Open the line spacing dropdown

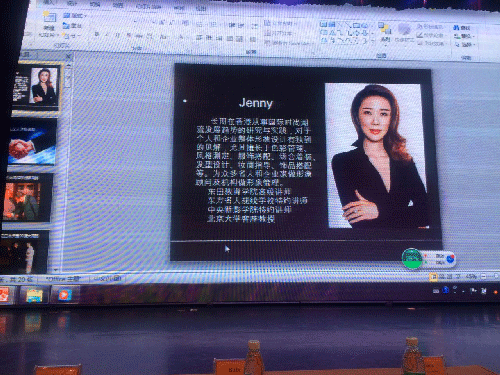(x=254, y=26)
